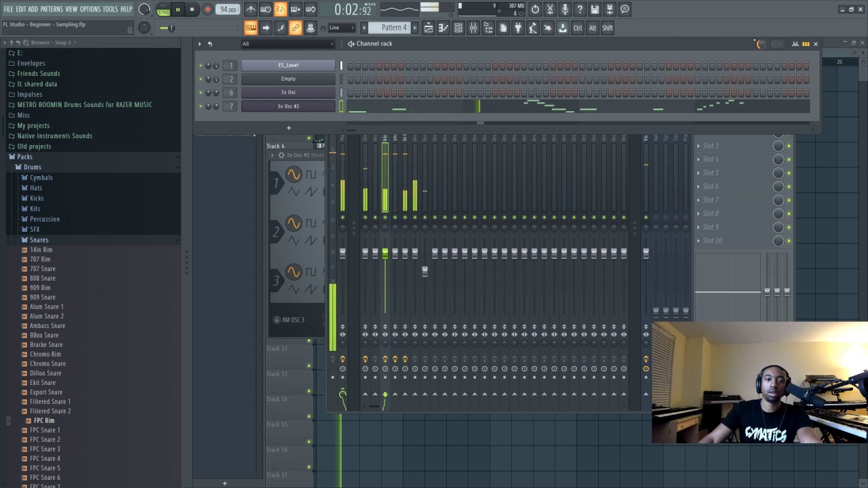868x488 pixels.
Task: Open help with question mark icon
Action: click(x=580, y=9)
